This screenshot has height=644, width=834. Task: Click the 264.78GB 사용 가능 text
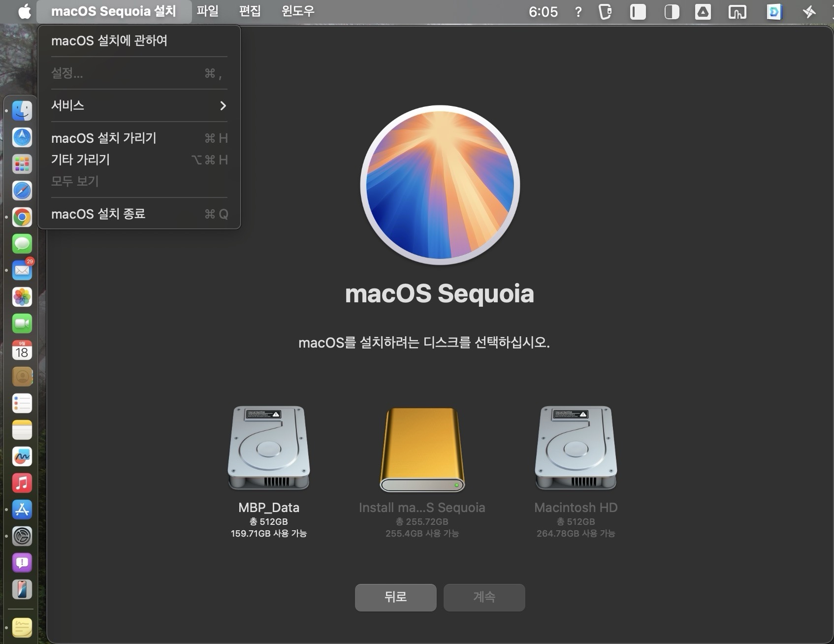576,534
